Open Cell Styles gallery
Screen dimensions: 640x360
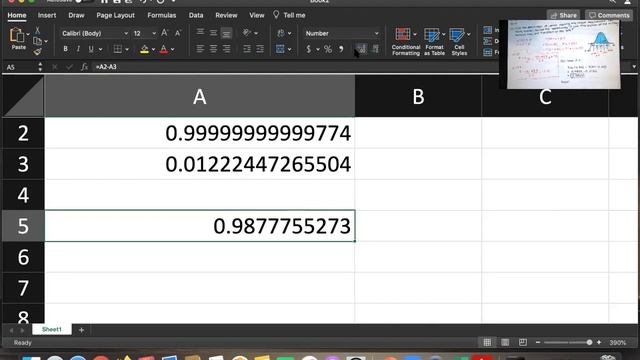click(459, 41)
